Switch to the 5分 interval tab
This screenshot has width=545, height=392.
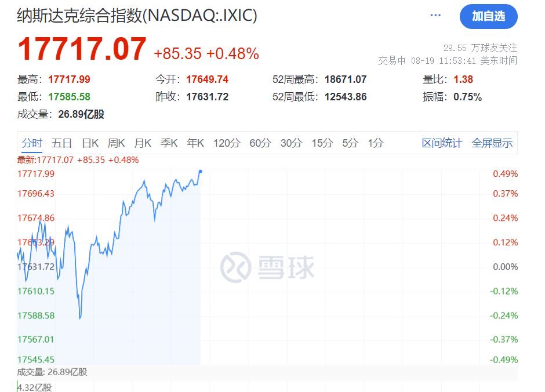(x=350, y=143)
